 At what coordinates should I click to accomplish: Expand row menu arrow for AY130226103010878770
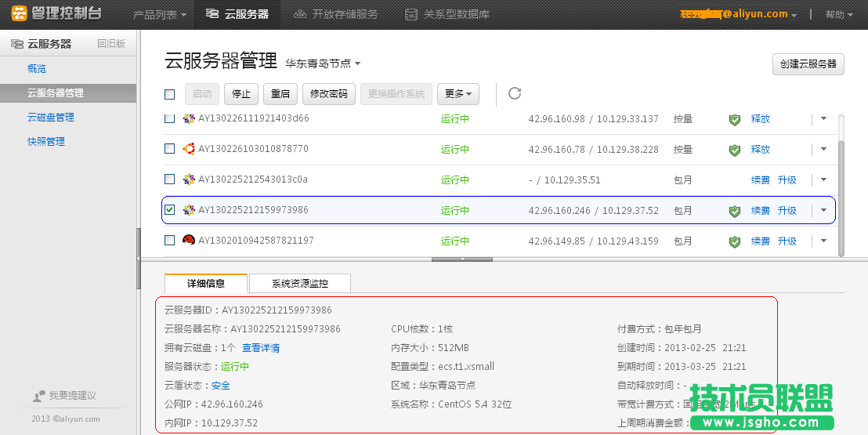tap(823, 149)
